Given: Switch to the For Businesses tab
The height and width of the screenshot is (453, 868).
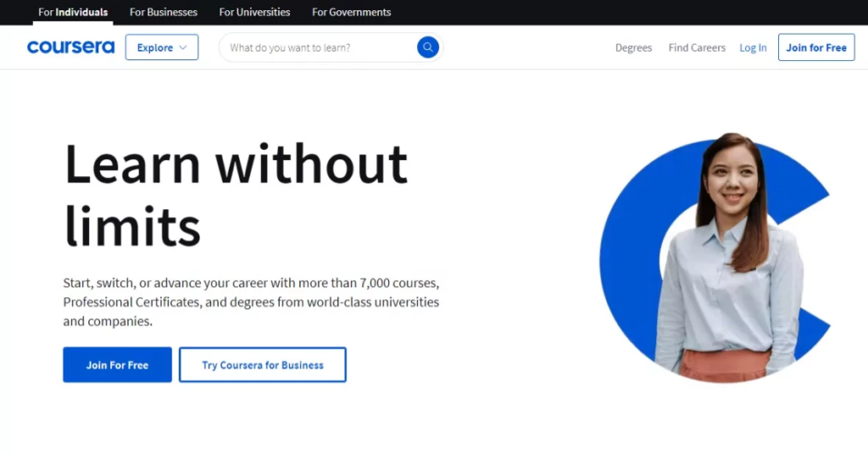Looking at the screenshot, I should [x=164, y=12].
